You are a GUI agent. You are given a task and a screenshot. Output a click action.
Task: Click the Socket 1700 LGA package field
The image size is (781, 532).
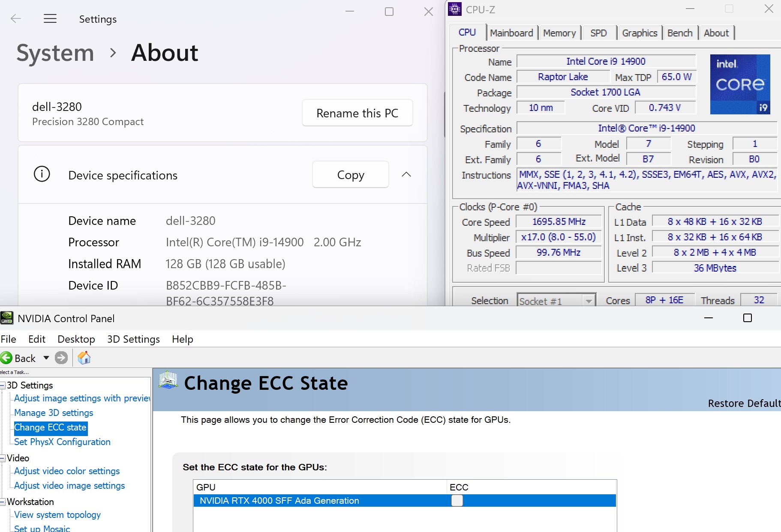606,92
